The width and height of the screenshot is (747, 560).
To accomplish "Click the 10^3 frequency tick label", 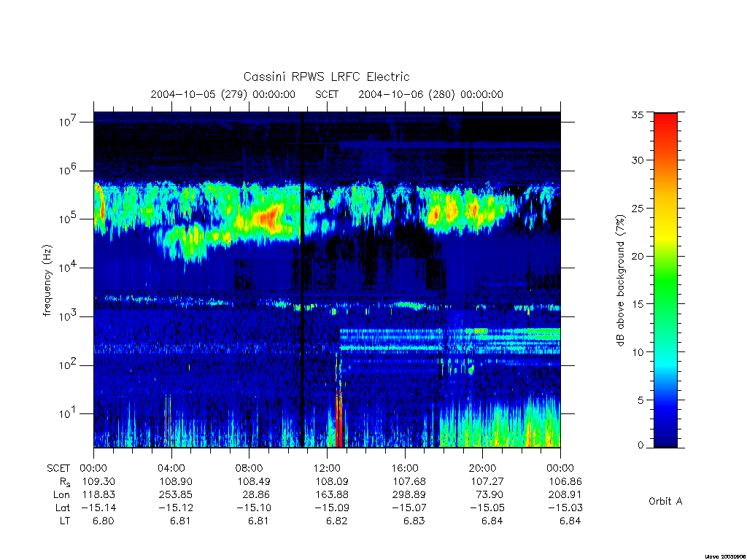I will pos(68,316).
